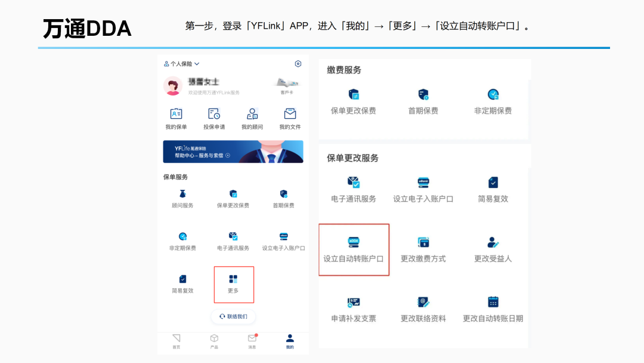Image resolution: width=644 pixels, height=363 pixels.
Task: Open the settings gear icon
Action: pyautogui.click(x=298, y=64)
